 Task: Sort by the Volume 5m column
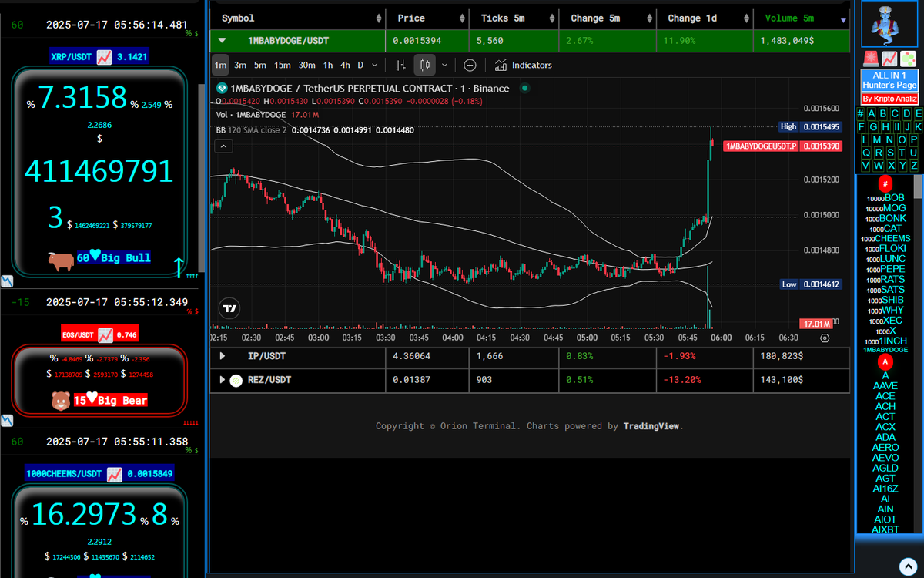pos(803,18)
